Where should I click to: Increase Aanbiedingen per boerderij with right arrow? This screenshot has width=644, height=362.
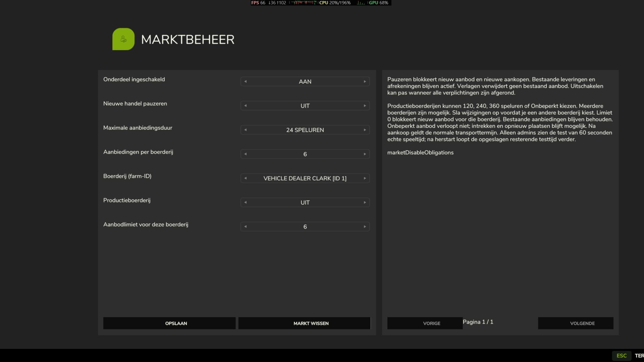365,154
